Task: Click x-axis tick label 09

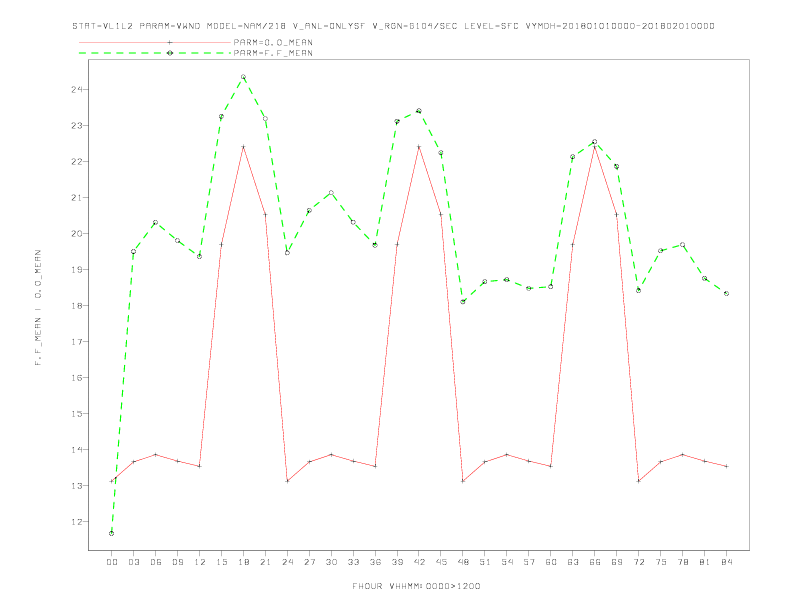Action: coord(177,562)
